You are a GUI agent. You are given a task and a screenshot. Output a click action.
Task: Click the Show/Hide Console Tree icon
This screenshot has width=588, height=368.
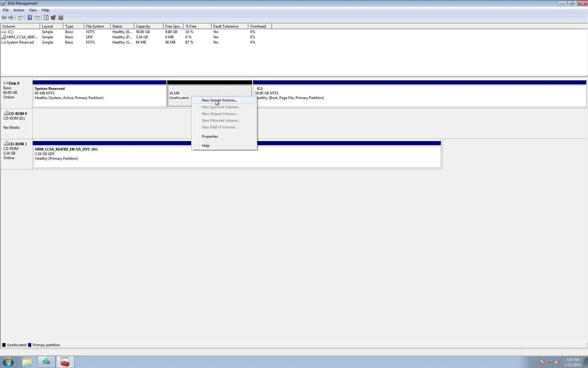(21, 18)
